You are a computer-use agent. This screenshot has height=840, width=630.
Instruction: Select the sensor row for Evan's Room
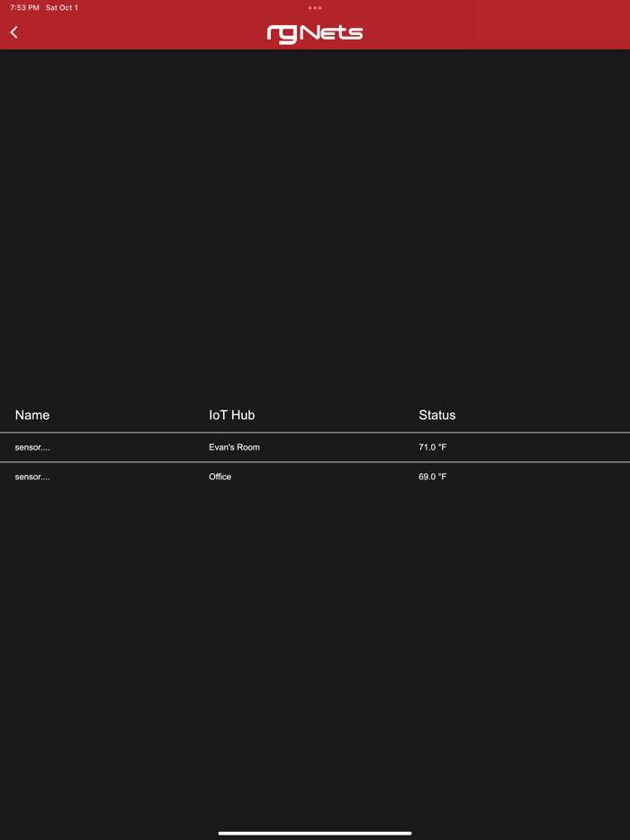coord(234,447)
